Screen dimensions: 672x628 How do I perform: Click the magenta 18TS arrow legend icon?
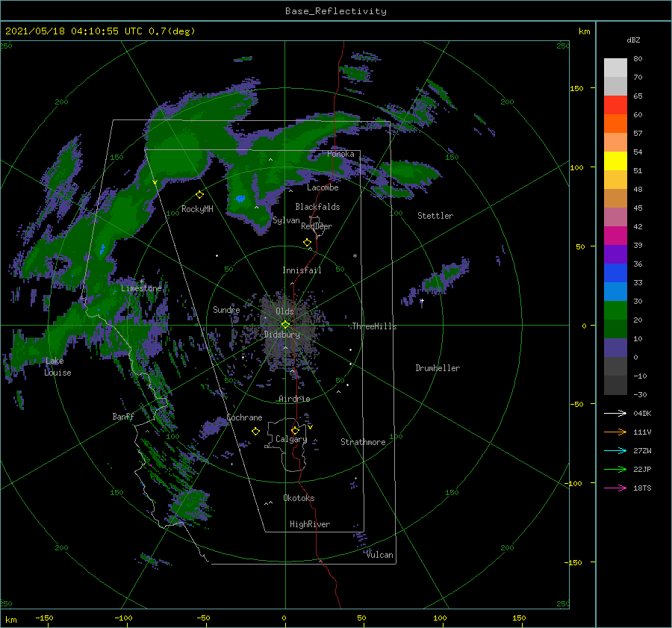615,488
